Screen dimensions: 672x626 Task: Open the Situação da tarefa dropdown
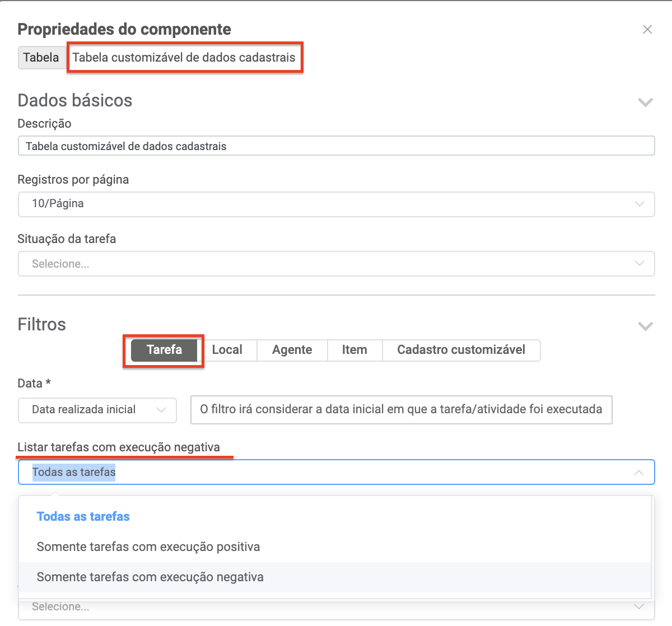(336, 264)
